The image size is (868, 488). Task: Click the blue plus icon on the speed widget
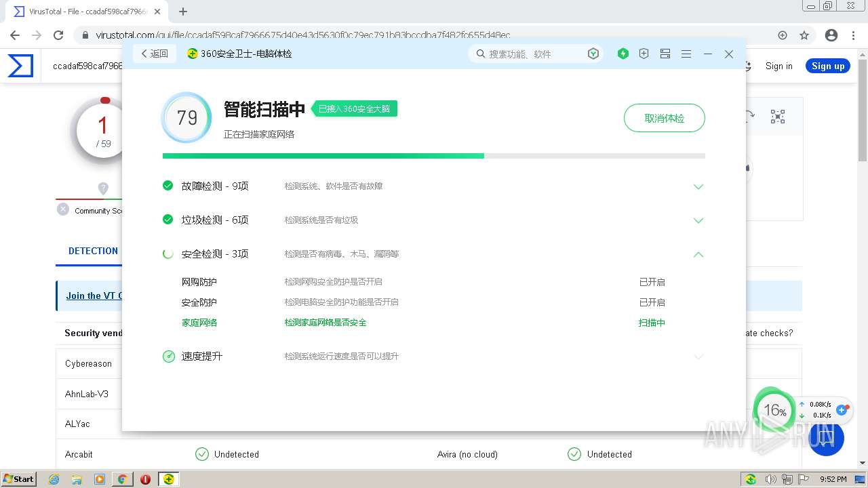[842, 409]
